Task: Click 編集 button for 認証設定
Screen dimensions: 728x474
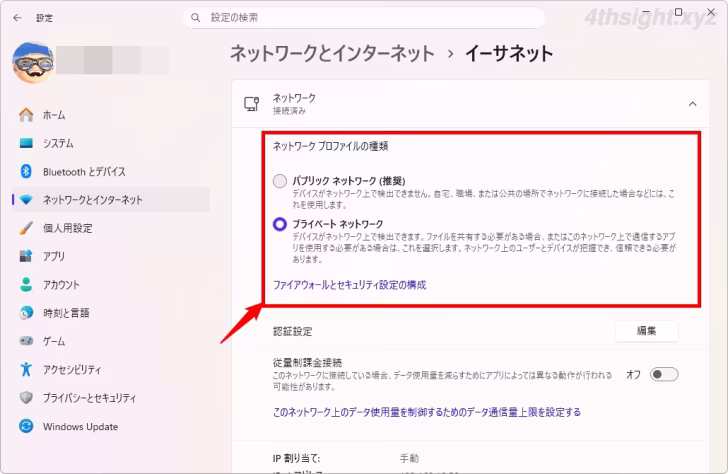Action: point(646,331)
